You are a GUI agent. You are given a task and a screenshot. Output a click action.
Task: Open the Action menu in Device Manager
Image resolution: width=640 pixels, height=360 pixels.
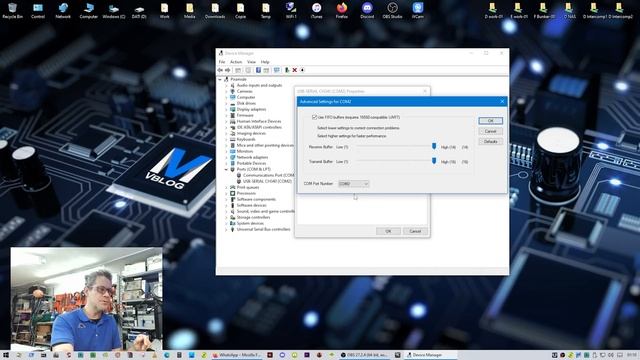tap(236, 62)
